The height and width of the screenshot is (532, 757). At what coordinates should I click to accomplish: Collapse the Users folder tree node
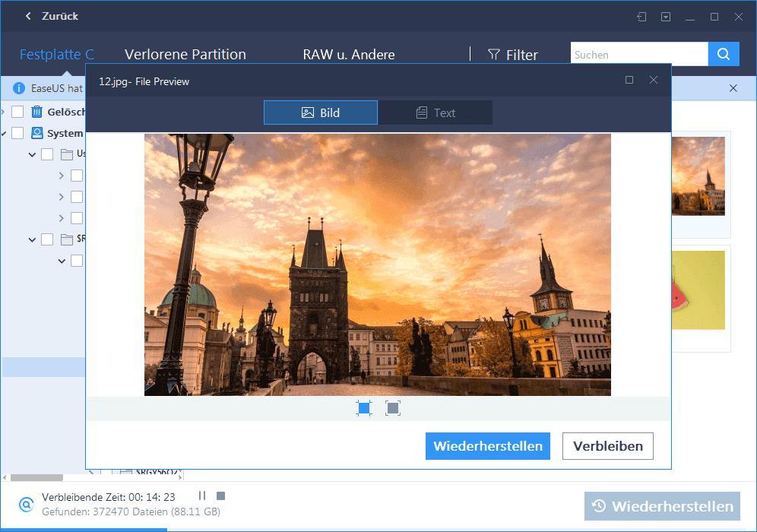click(33, 154)
